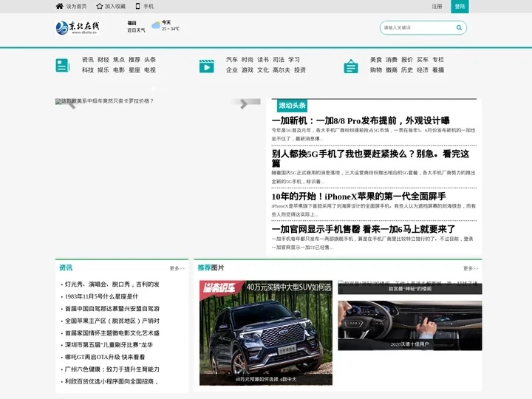Open the 东北在线 site logo
This screenshot has width=532, height=399.
point(78,28)
